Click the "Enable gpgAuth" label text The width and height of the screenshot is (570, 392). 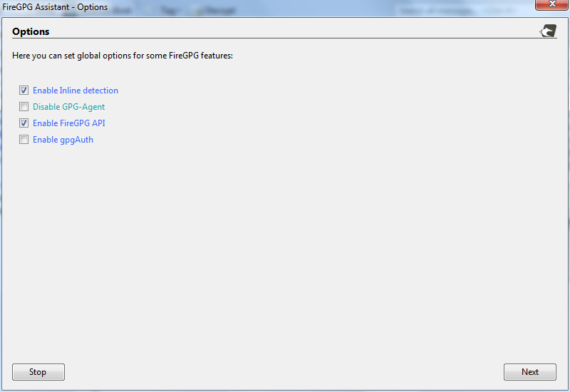63,140
